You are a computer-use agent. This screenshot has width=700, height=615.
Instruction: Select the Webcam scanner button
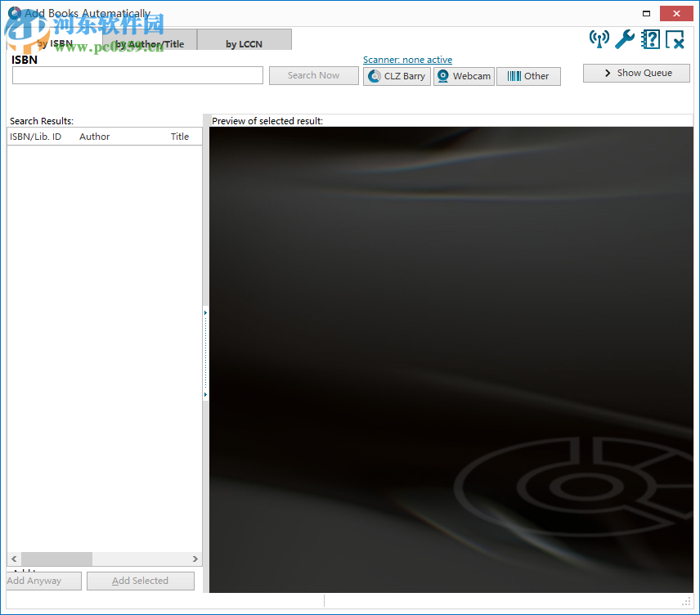(x=464, y=76)
